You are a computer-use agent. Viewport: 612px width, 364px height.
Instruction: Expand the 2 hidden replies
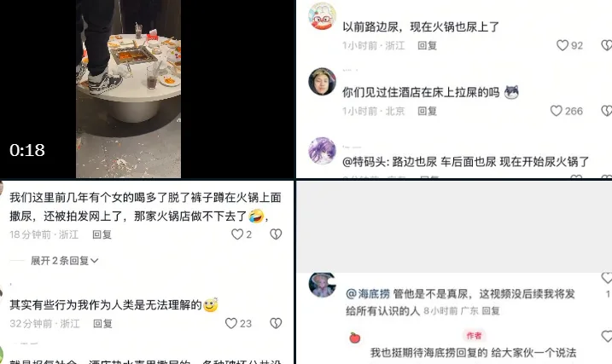click(64, 260)
